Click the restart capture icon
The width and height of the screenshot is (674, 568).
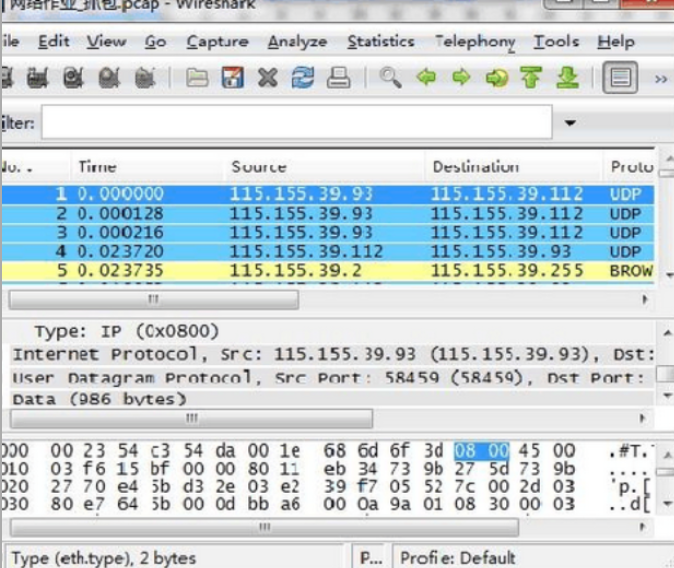[x=145, y=78]
